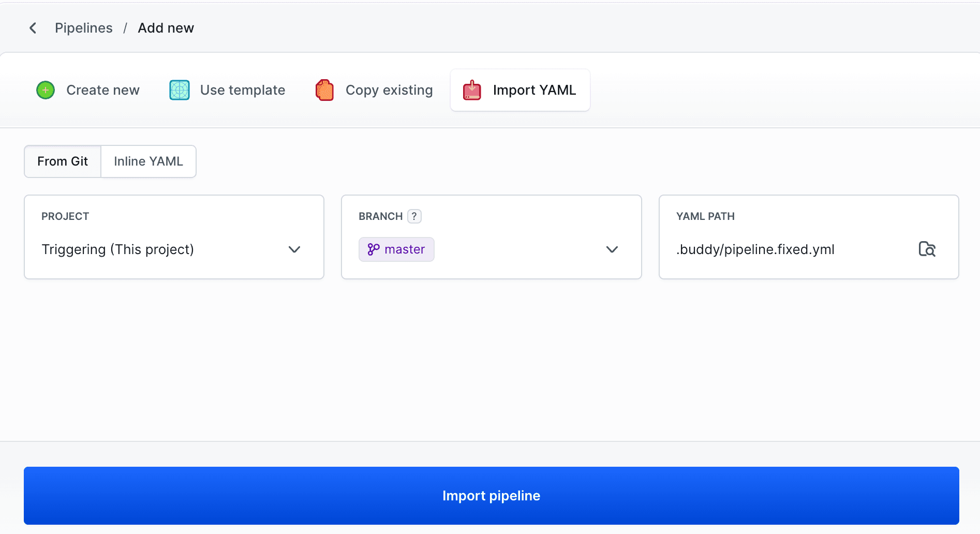Click the Import pipeline button
This screenshot has width=980, height=534.
click(x=490, y=495)
